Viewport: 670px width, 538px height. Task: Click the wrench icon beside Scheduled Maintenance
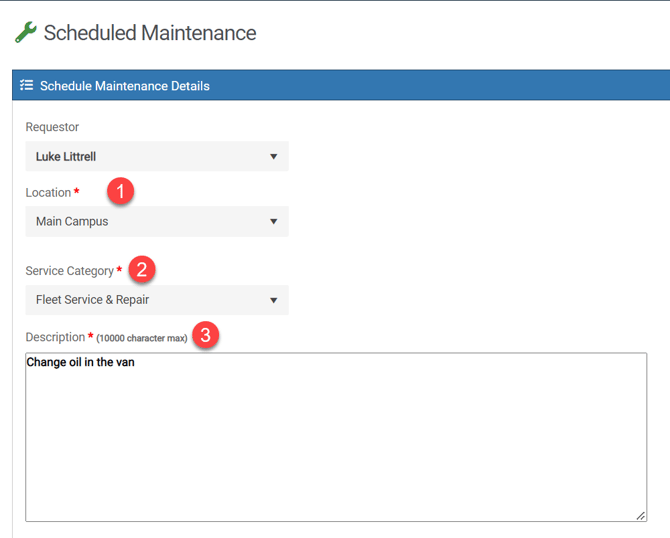click(x=25, y=32)
